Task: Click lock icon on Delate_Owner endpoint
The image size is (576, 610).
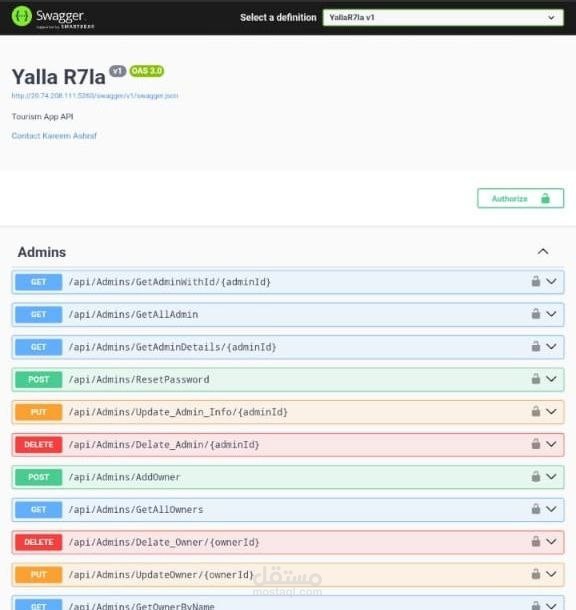Action: coord(536,541)
